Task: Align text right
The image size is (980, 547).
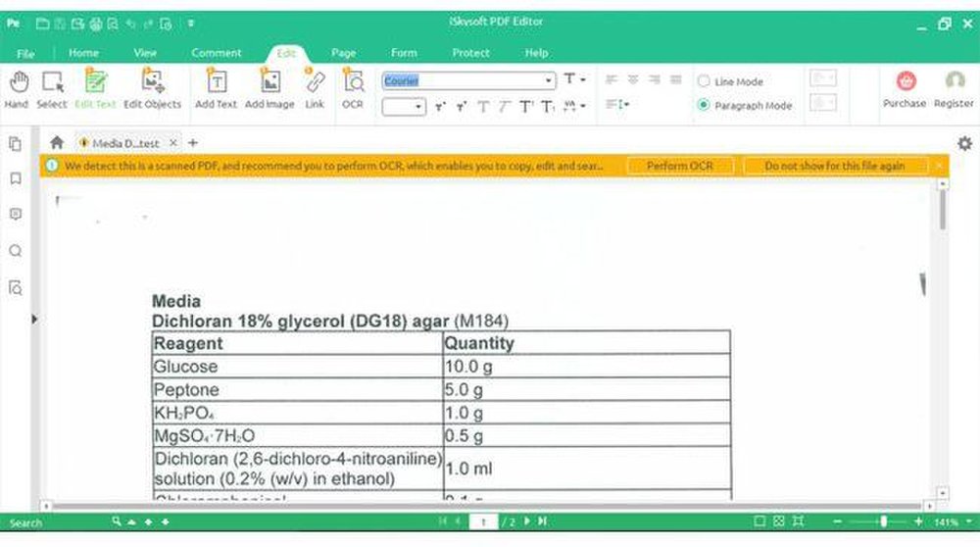Action: tap(655, 79)
